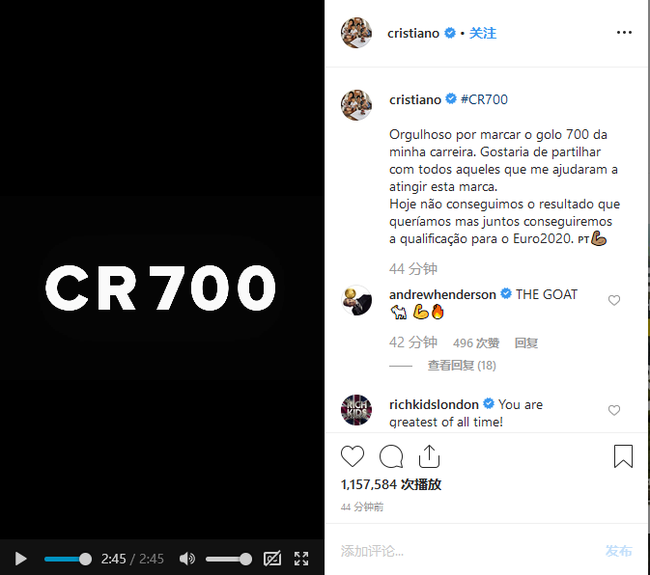
Task: Mute the video volume speaker icon
Action: [187, 559]
